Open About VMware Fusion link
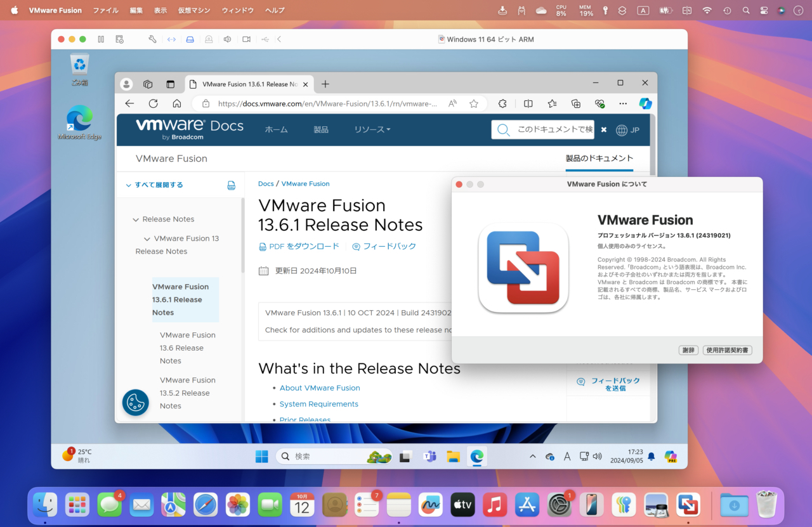 click(320, 387)
